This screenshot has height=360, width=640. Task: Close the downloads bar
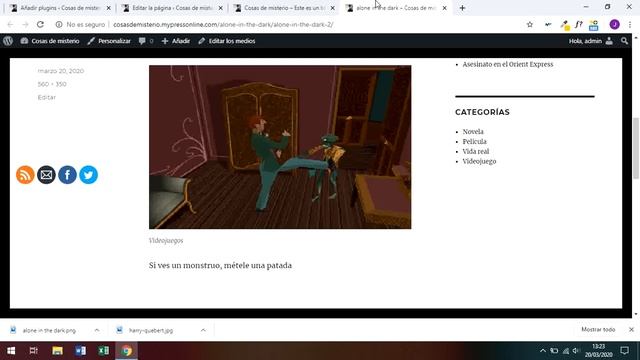point(631,329)
